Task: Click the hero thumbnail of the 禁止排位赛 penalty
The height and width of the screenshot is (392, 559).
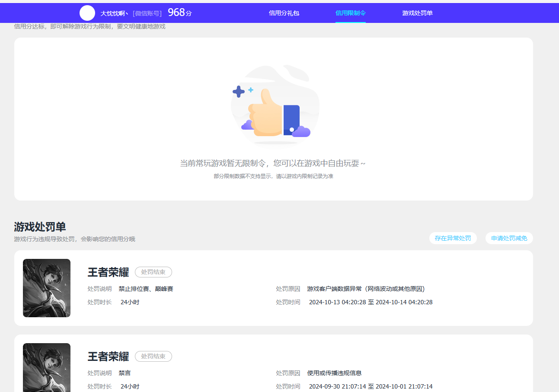Action: (x=47, y=288)
